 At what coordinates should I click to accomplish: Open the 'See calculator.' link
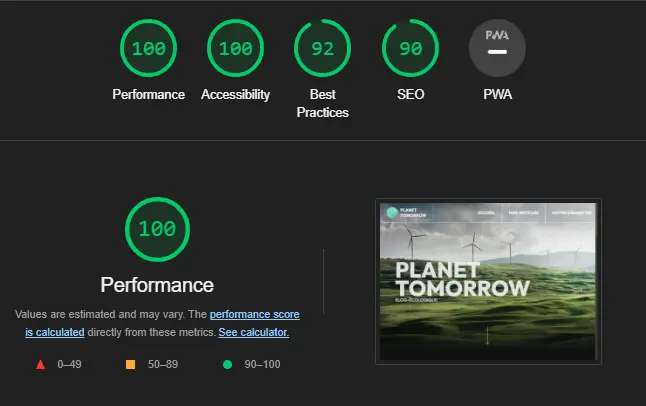point(253,332)
